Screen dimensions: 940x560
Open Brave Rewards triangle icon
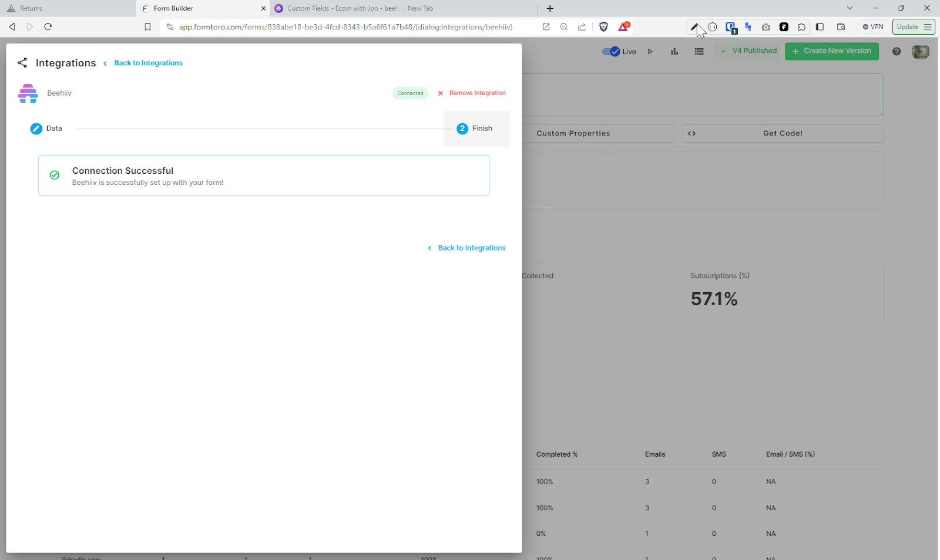coord(623,26)
